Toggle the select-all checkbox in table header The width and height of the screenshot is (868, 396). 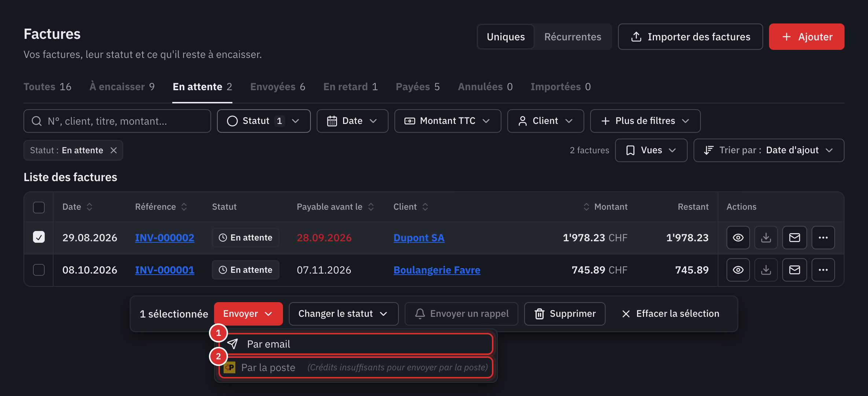(39, 207)
